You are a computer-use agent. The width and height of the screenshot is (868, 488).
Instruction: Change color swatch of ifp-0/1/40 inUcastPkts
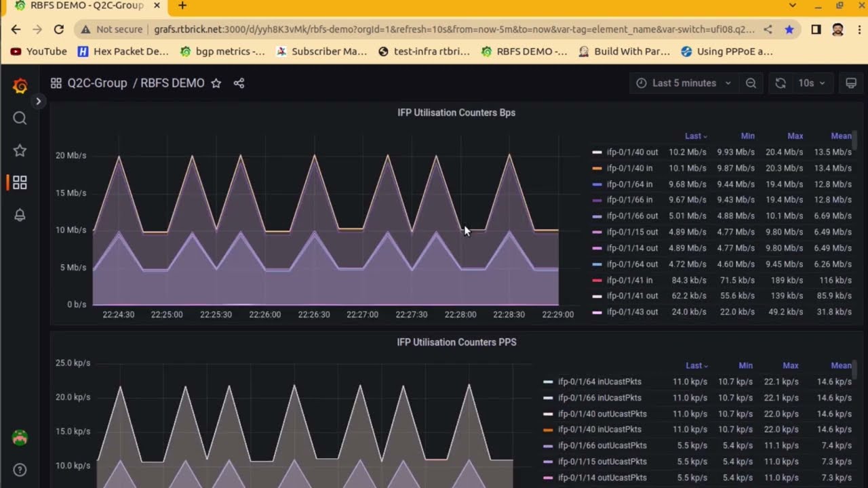point(548,430)
